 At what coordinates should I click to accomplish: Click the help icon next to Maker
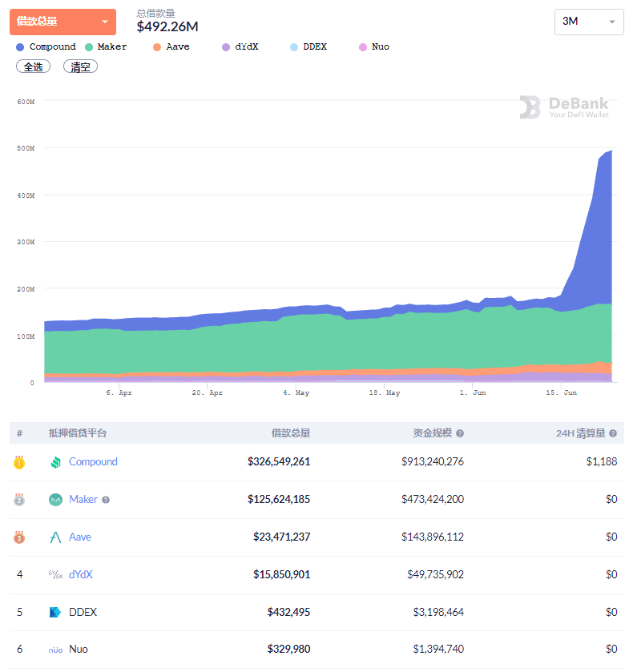pyautogui.click(x=106, y=500)
